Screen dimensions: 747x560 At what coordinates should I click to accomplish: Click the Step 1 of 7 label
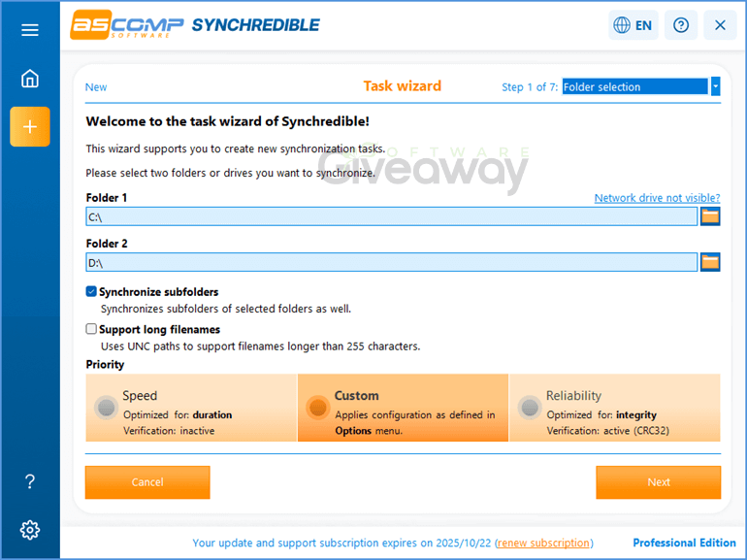click(x=530, y=87)
